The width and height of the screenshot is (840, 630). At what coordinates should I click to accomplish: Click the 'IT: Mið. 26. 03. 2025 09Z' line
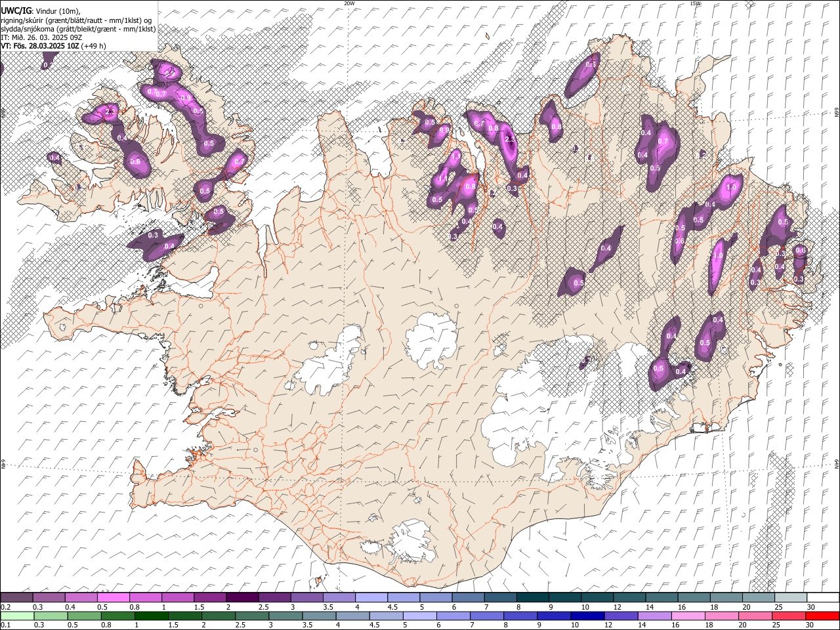(41, 37)
